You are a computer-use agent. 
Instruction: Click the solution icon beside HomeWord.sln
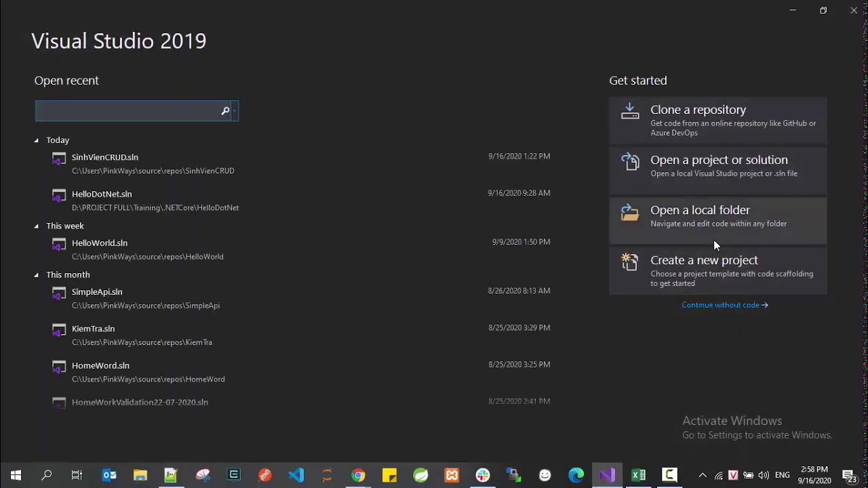point(59,367)
